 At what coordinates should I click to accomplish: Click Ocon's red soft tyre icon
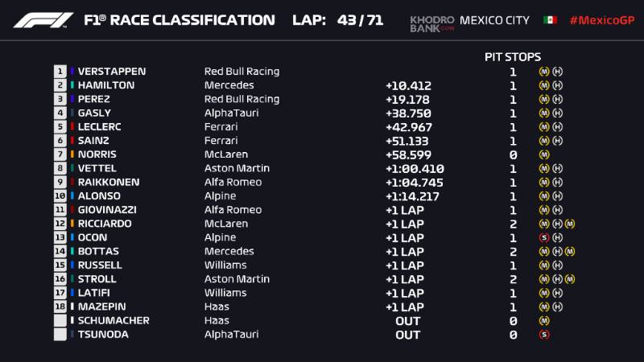[544, 237]
